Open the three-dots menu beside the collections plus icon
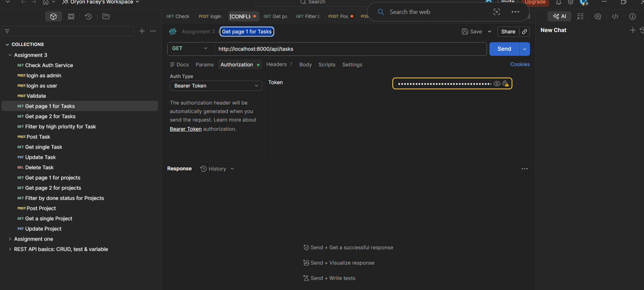 [x=153, y=31]
